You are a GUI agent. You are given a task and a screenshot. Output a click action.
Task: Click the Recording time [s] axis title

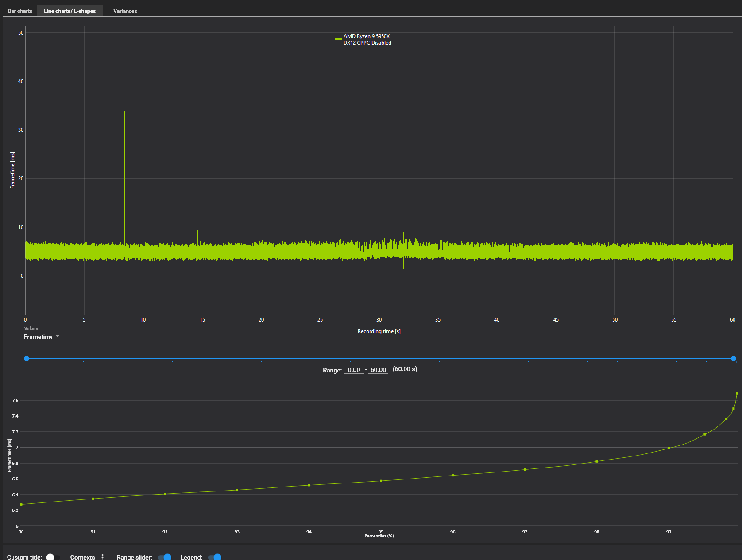[x=379, y=331]
